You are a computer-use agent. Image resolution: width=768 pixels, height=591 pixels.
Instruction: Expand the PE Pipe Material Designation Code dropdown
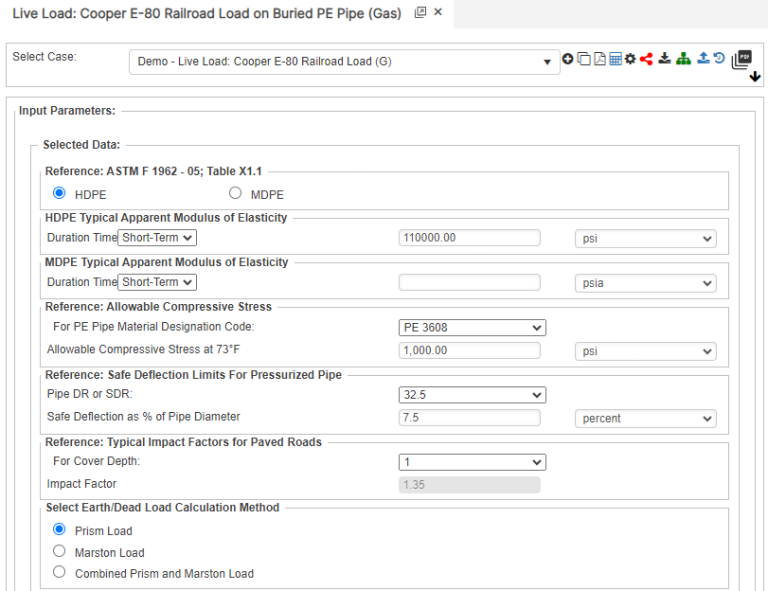tap(472, 328)
